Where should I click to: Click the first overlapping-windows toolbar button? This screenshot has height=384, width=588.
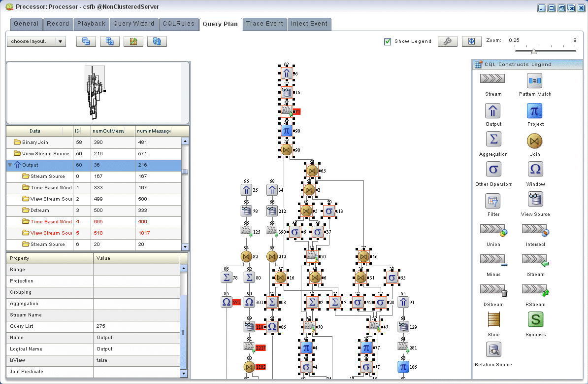(86, 41)
